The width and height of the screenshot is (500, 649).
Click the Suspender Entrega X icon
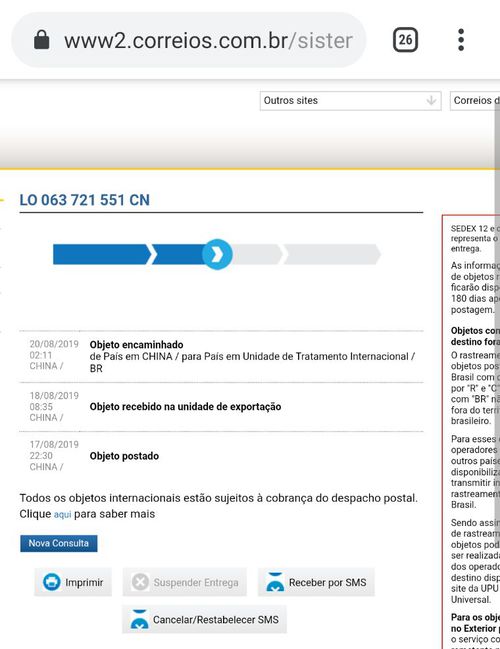pyautogui.click(x=140, y=582)
